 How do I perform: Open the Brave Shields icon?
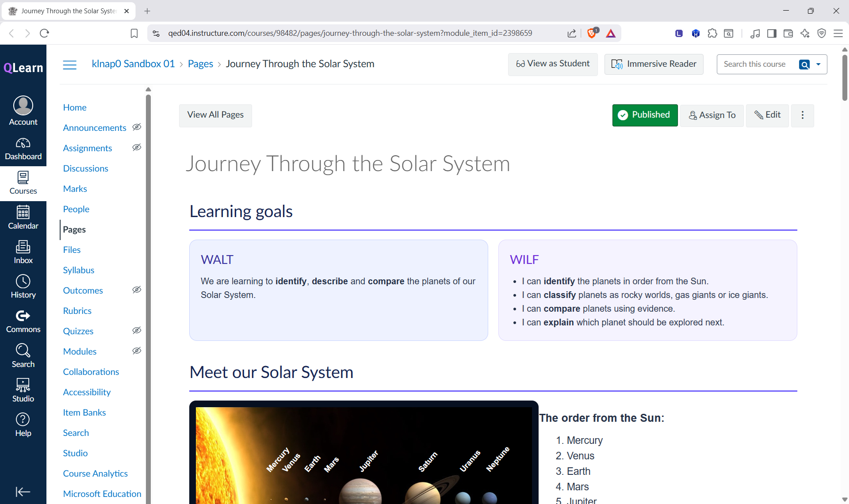592,33
